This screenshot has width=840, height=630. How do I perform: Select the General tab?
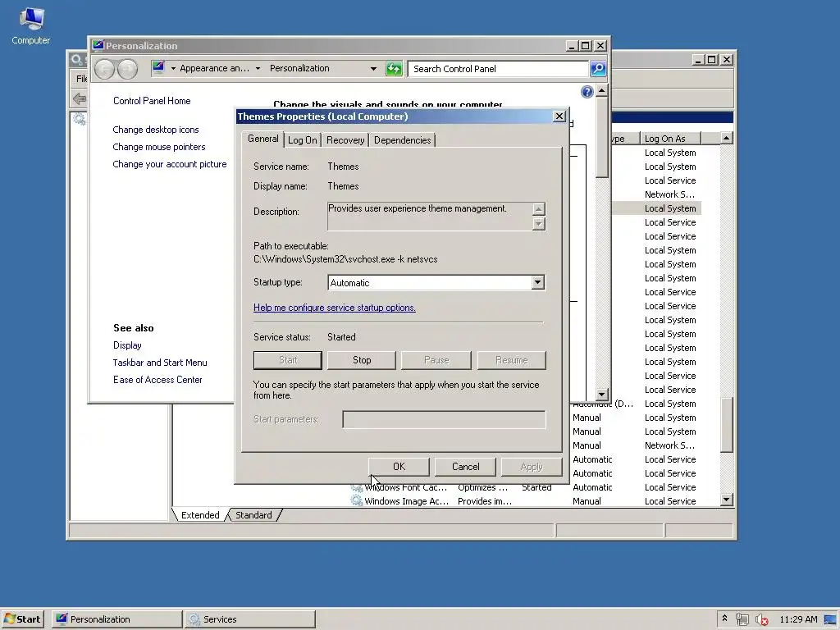coord(263,139)
